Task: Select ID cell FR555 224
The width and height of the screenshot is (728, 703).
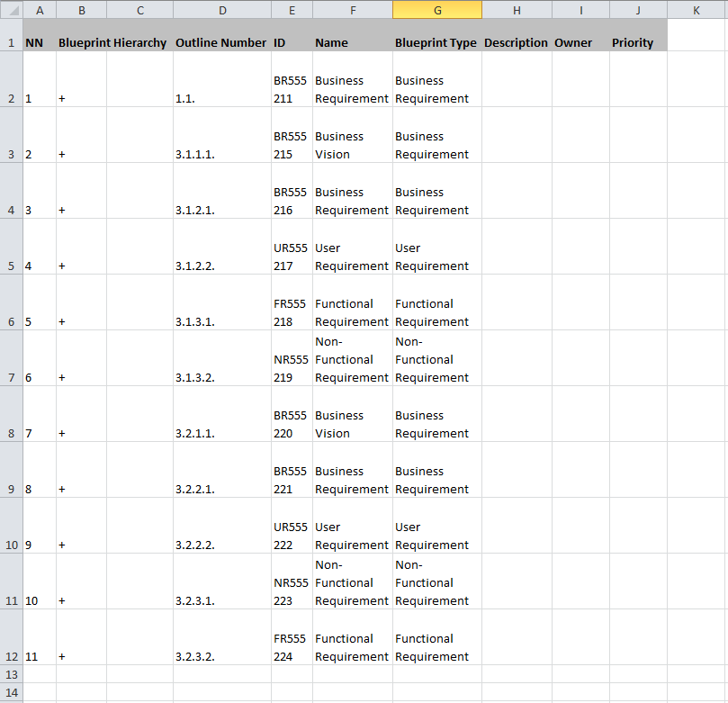Action: click(292, 637)
